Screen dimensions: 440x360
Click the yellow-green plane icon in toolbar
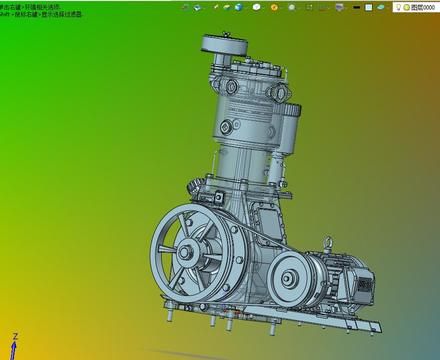point(227,7)
